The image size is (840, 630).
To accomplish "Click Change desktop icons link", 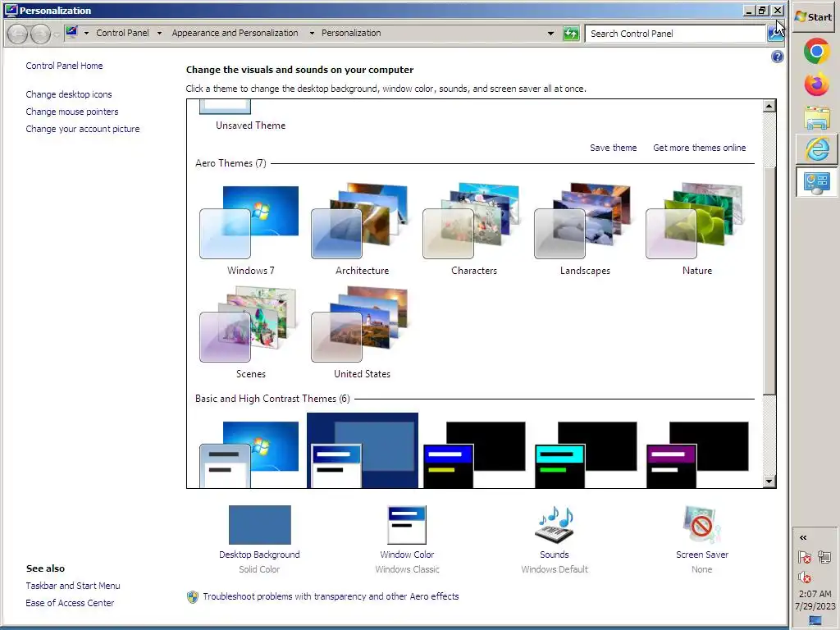I will click(x=69, y=94).
